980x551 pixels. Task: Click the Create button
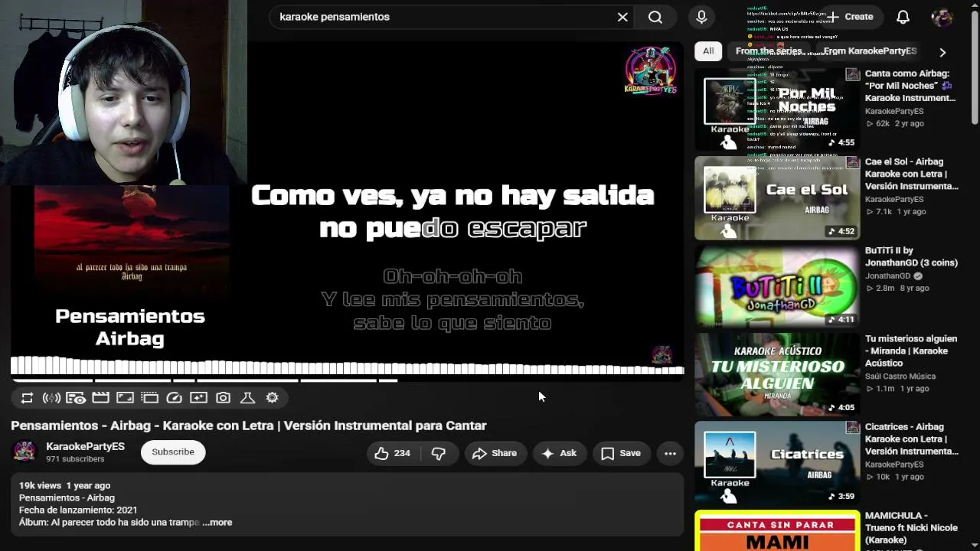[850, 17]
